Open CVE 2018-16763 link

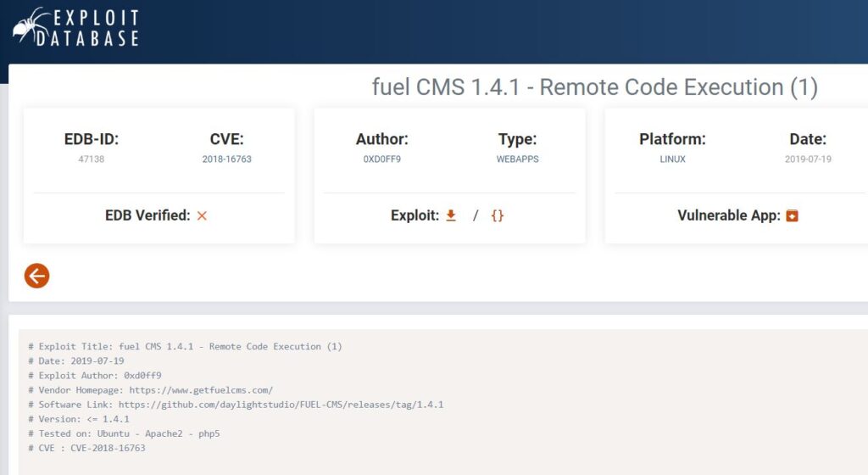pos(226,159)
